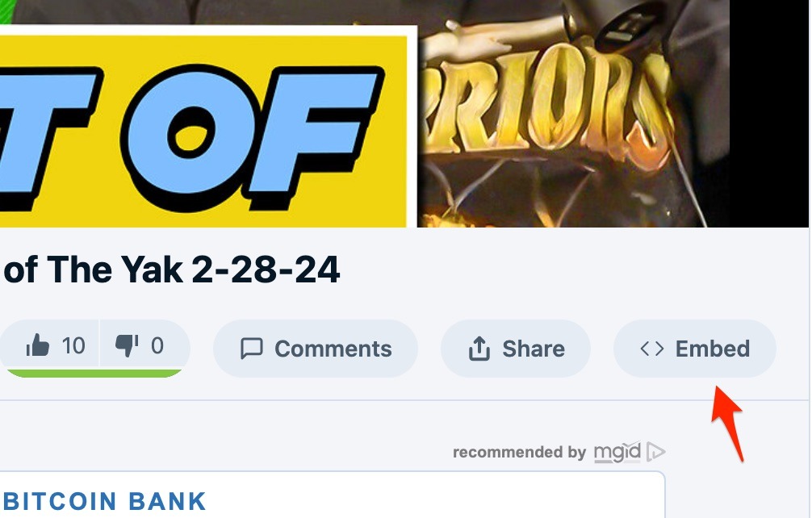Open the Share options

(x=515, y=349)
